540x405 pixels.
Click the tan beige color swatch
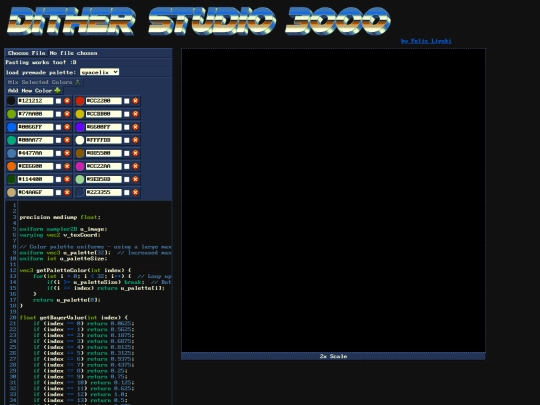(x=11, y=193)
